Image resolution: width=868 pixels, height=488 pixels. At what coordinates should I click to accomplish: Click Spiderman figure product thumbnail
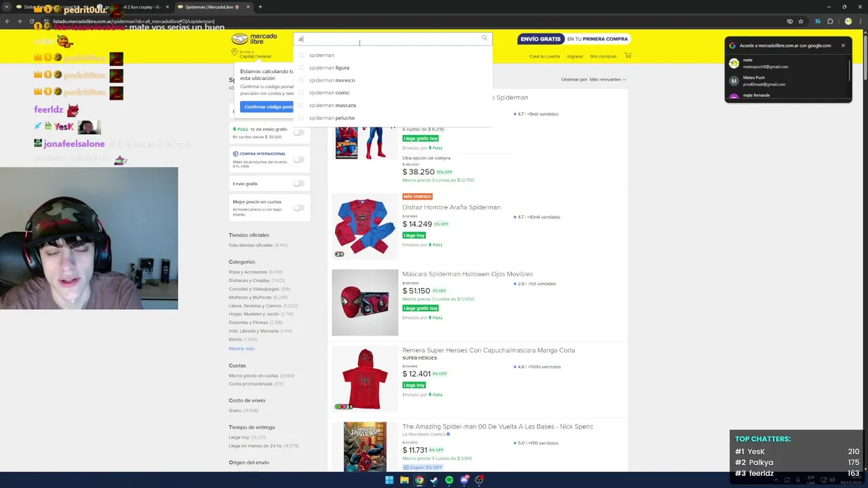point(365,142)
